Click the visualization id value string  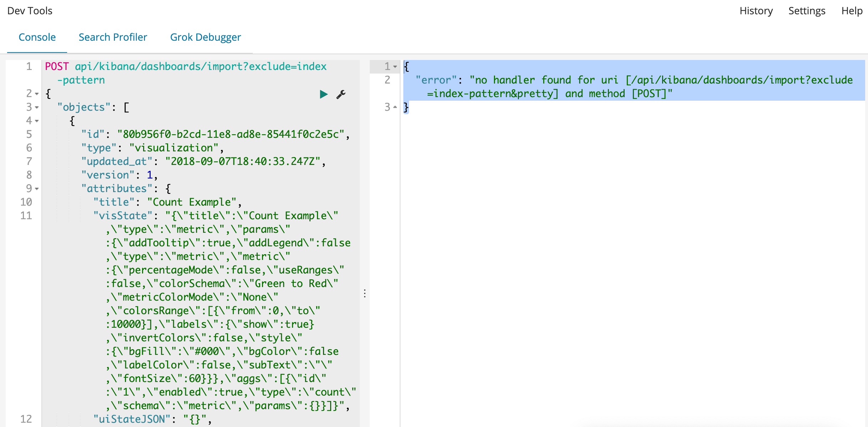pos(231,135)
